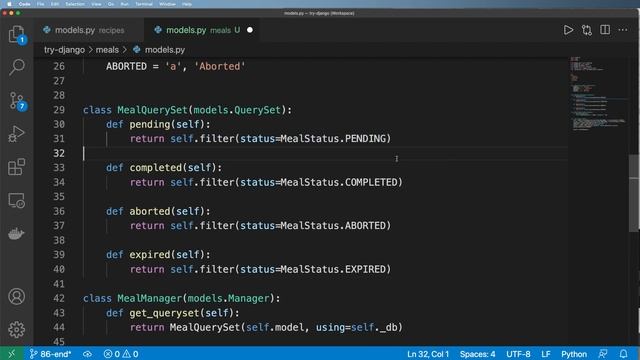This screenshot has width=640, height=360.
Task: Click the Python file icon in breadcrumb
Action: click(x=137, y=50)
